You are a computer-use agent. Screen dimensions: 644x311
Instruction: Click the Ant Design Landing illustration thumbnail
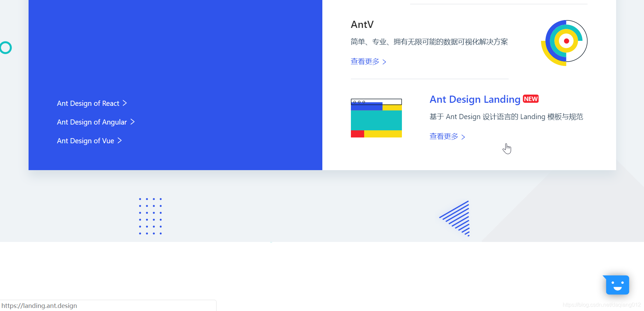[376, 118]
